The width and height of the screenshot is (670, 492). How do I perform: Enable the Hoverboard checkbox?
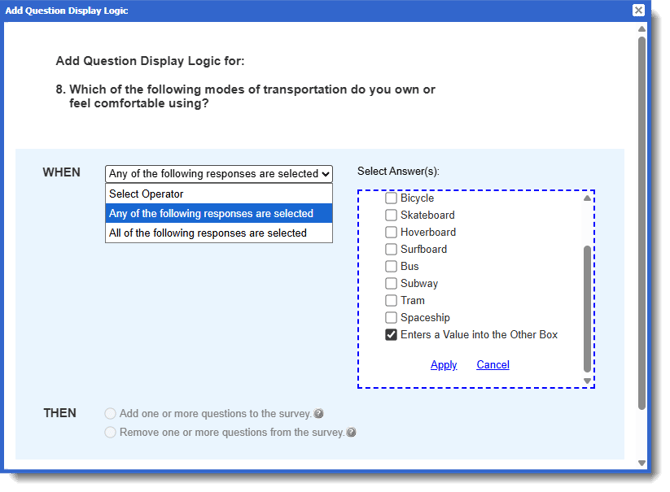(x=391, y=233)
